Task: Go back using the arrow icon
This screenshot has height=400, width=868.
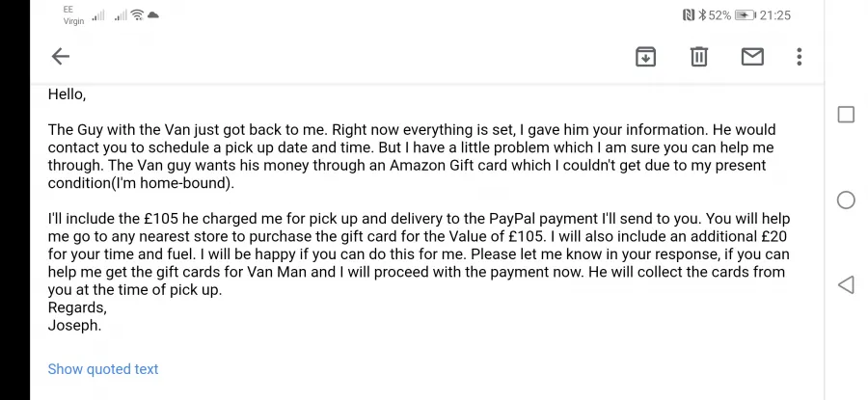Action: point(61,57)
